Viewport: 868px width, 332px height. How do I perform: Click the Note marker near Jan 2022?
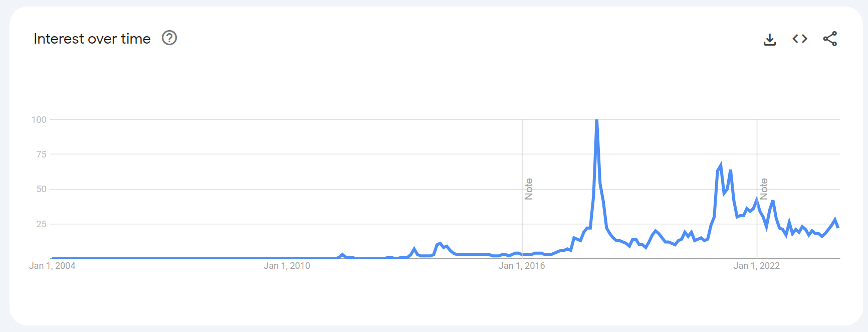coord(764,188)
